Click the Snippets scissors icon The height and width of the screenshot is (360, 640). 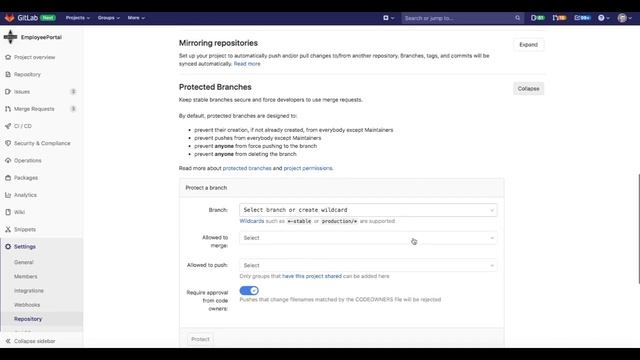8,229
